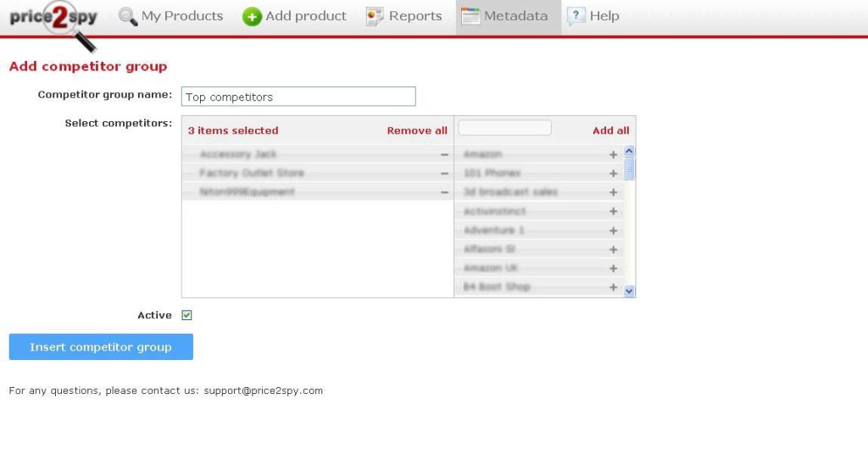Click the competitor search filter box
868x476 pixels.
[x=504, y=128]
